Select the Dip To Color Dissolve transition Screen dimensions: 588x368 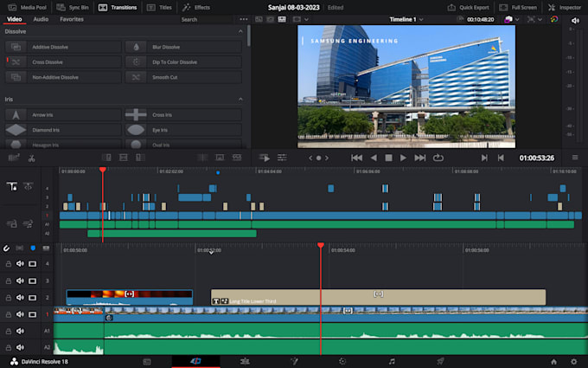click(x=183, y=62)
